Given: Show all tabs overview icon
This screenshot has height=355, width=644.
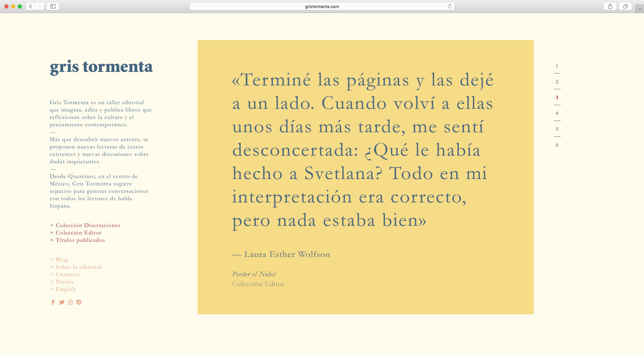Looking at the screenshot, I should point(625,6).
